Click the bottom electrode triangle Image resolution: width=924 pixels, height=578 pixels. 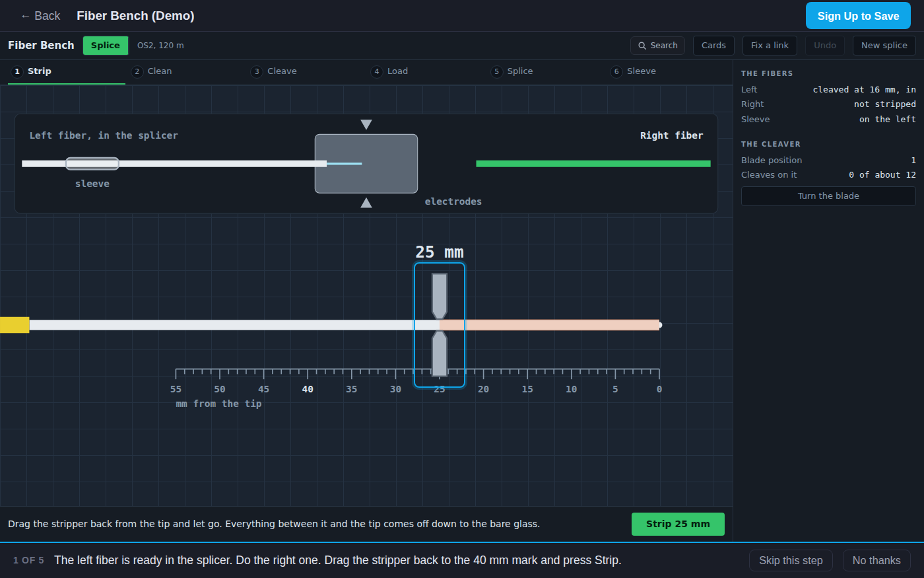click(x=366, y=203)
